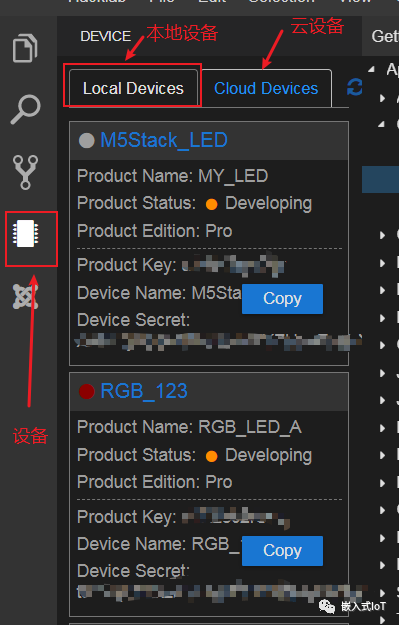Click the gray status dot of M5Stack_LED

pyautogui.click(x=86, y=140)
